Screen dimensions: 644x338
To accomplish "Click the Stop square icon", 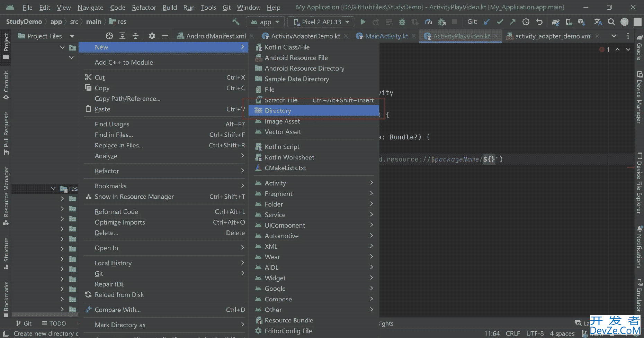I will coord(455,22).
